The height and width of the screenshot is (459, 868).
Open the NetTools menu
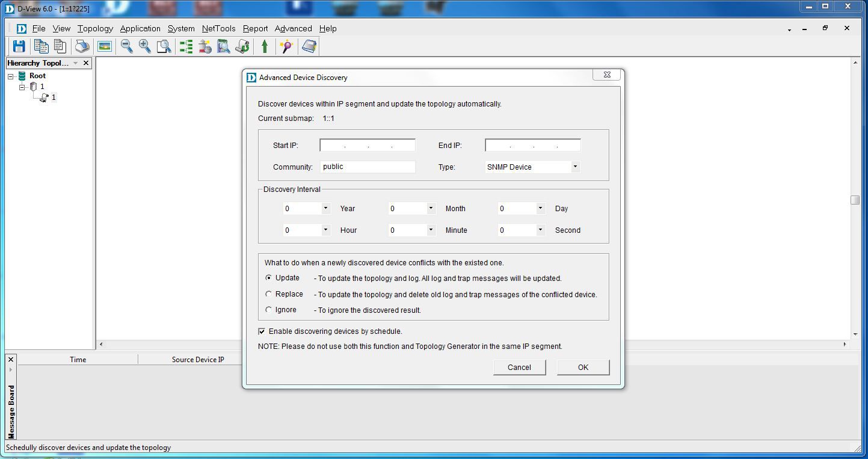click(x=219, y=28)
